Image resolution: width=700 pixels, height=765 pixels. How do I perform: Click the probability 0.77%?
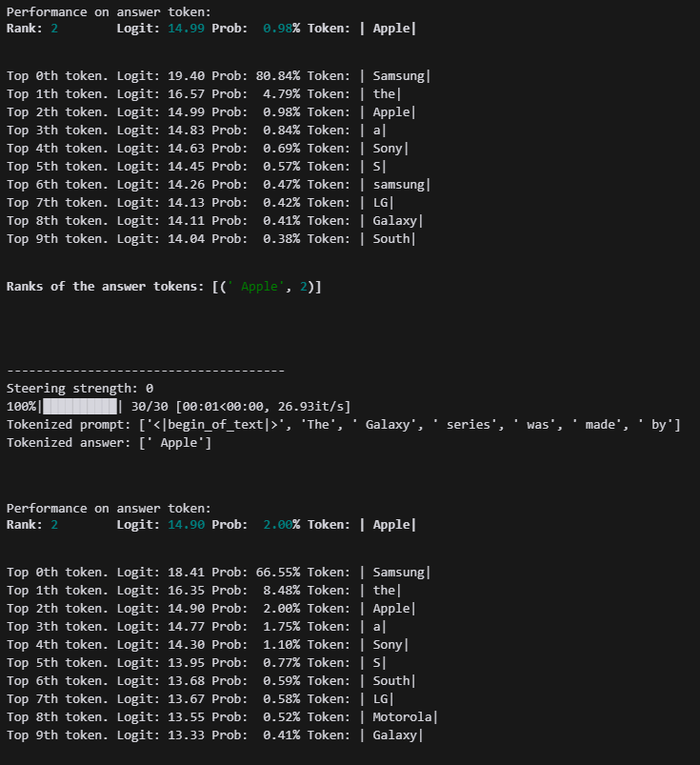[282, 662]
